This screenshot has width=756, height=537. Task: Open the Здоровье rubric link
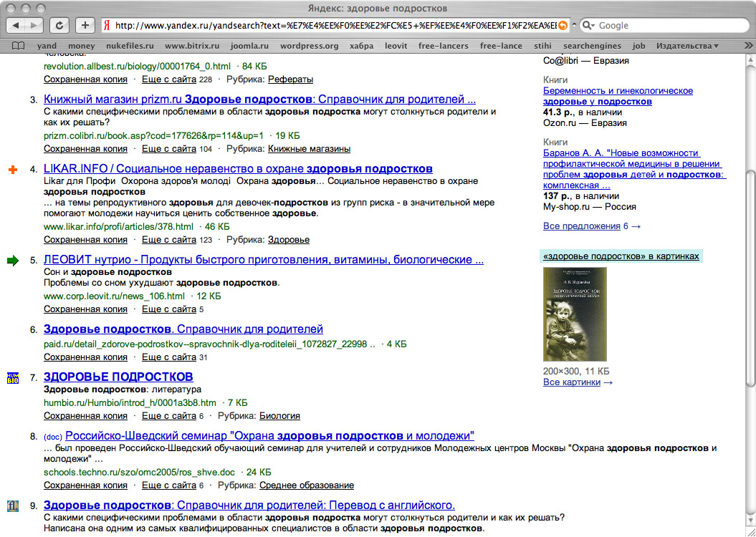click(289, 239)
